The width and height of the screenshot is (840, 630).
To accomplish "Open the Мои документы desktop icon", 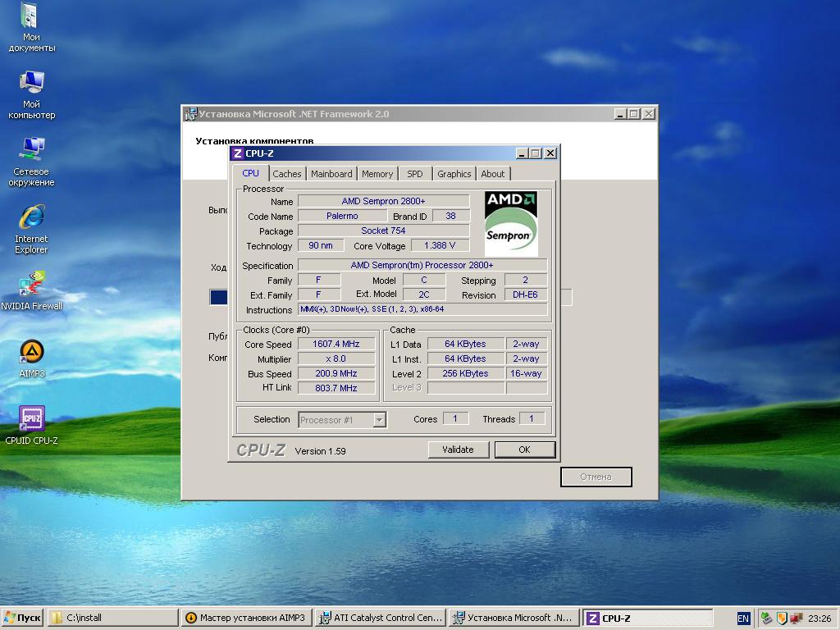I will (x=31, y=28).
